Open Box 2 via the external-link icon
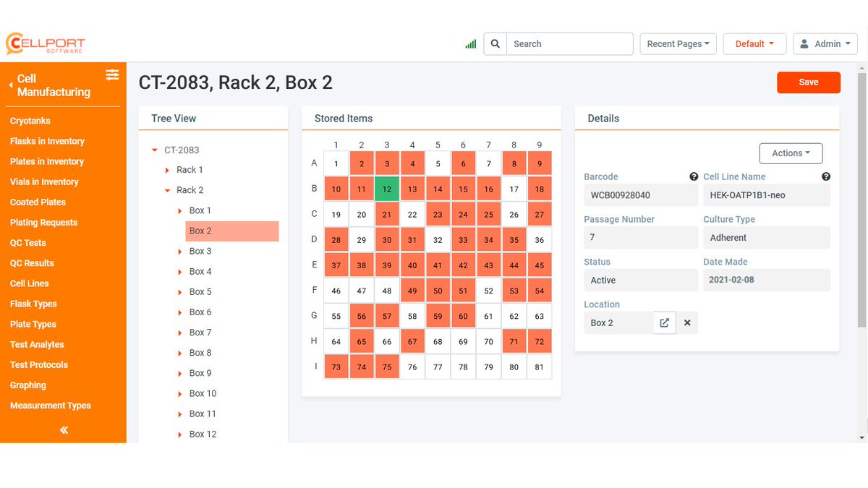Screen dimensions: 868x488 (664, 322)
